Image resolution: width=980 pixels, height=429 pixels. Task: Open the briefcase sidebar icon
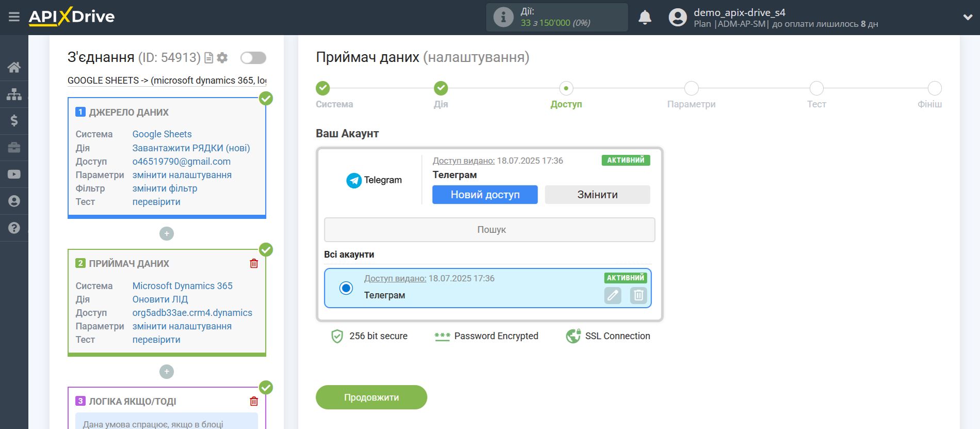[14, 148]
